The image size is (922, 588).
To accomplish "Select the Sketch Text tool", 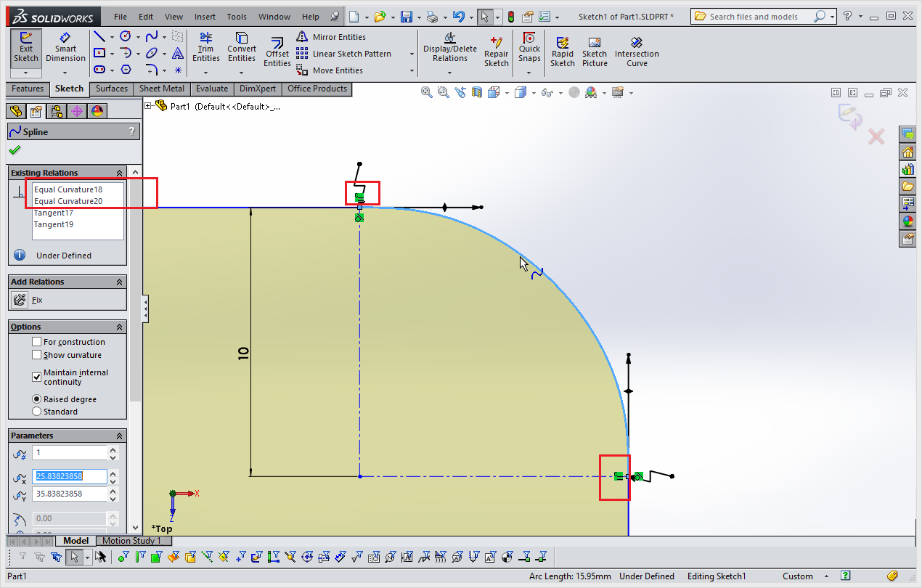I will [178, 53].
